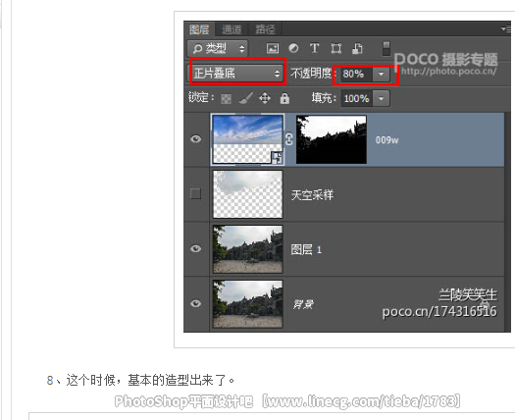This screenshot has height=420, width=515.
Task: Select the 天空采样 layer thumbnail
Action: (247, 194)
